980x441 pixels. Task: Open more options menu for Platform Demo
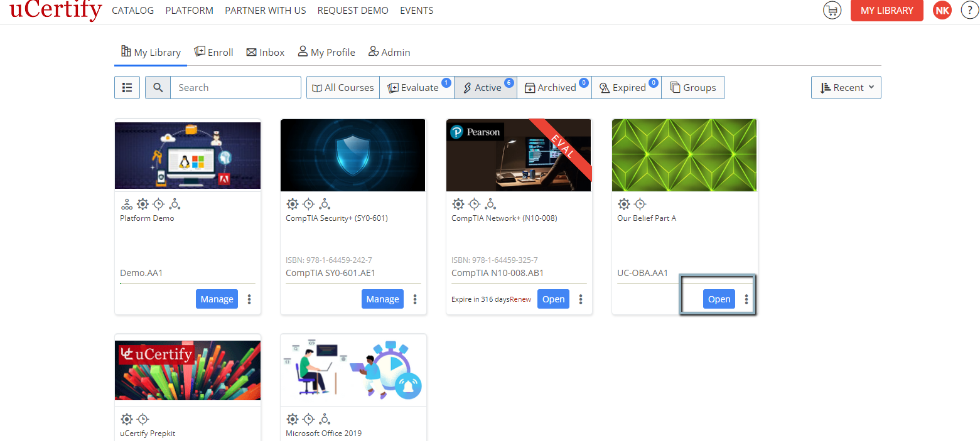point(249,299)
